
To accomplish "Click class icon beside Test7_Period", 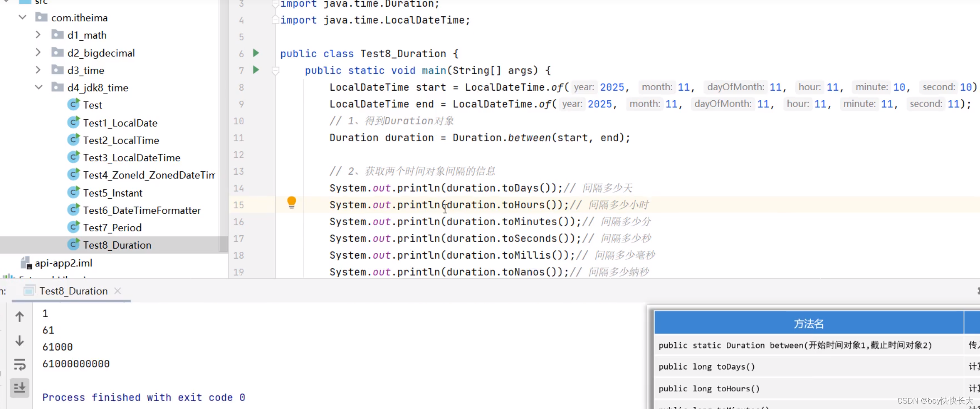I will click(73, 227).
